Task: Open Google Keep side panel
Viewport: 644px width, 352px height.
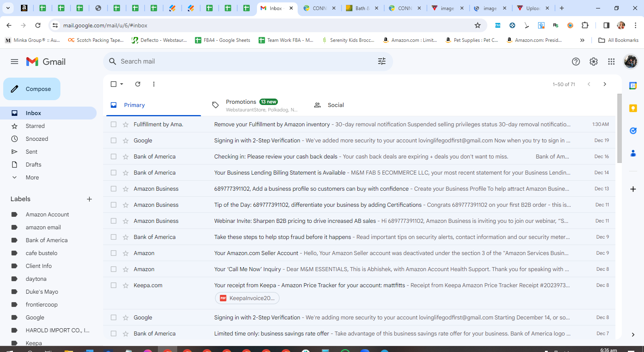Action: coord(633,108)
